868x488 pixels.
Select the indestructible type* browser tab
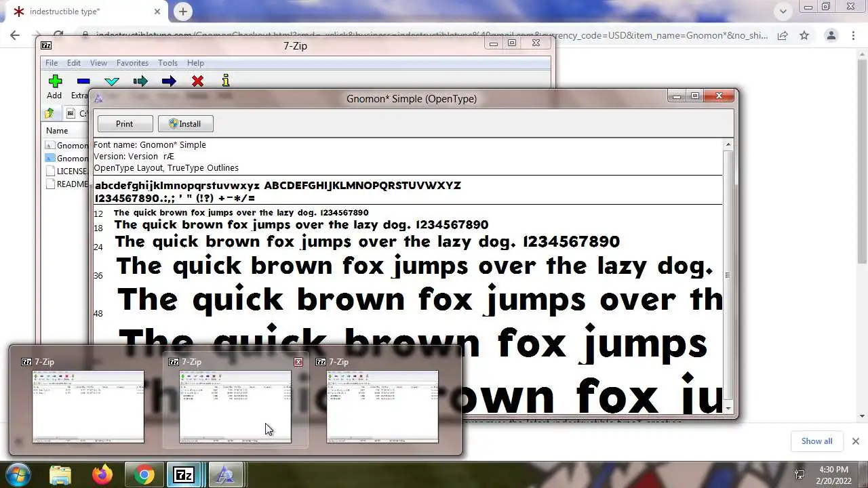pos(85,12)
